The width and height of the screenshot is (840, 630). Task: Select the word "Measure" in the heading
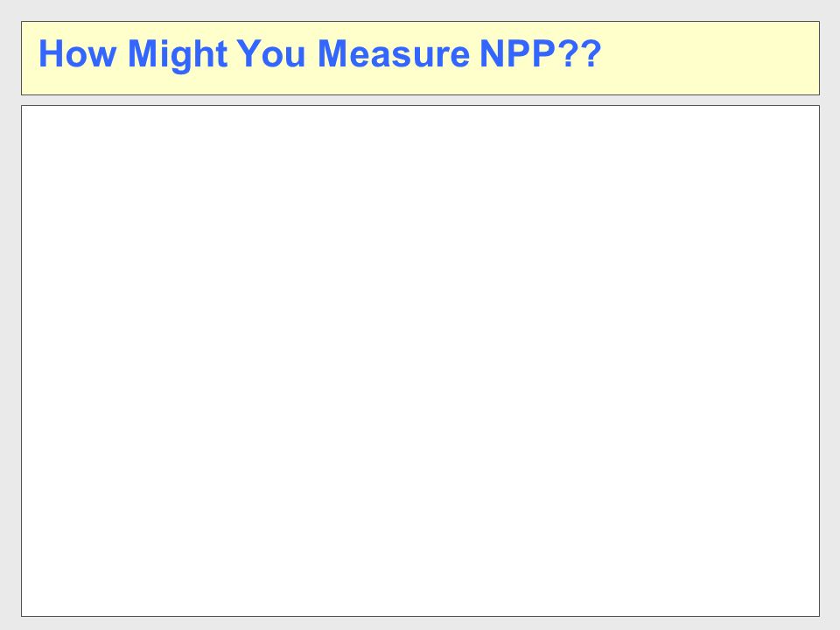pos(394,54)
